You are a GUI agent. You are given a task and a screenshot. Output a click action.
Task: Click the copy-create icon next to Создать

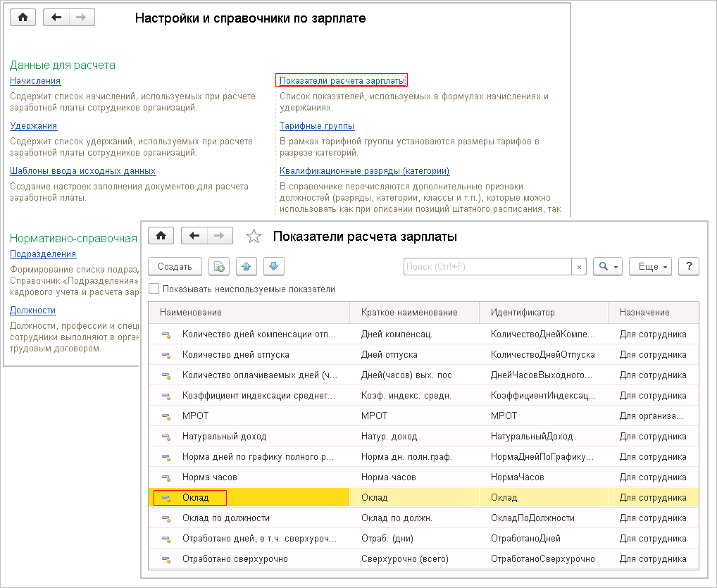(219, 267)
